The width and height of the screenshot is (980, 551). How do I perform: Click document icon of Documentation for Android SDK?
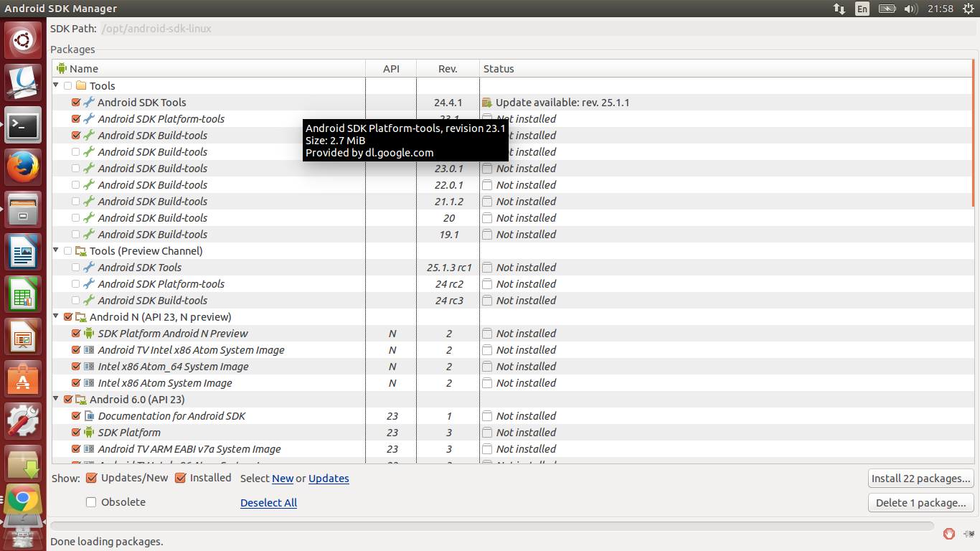coord(89,415)
